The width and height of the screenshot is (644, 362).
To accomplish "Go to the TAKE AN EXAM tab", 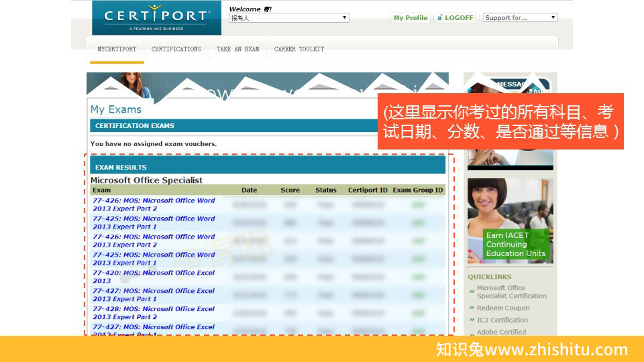I will click(237, 49).
